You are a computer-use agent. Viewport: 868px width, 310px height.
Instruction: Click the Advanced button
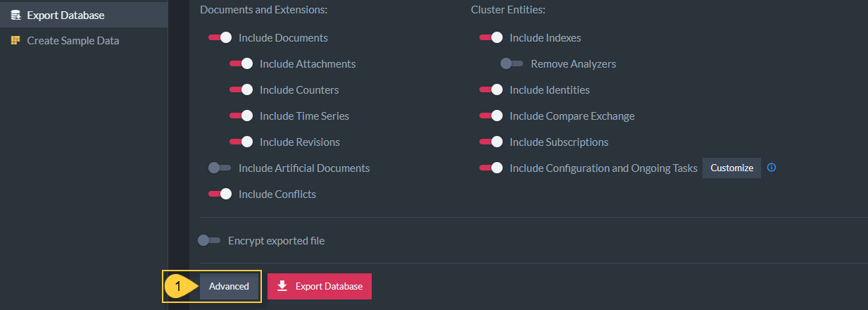point(229,286)
